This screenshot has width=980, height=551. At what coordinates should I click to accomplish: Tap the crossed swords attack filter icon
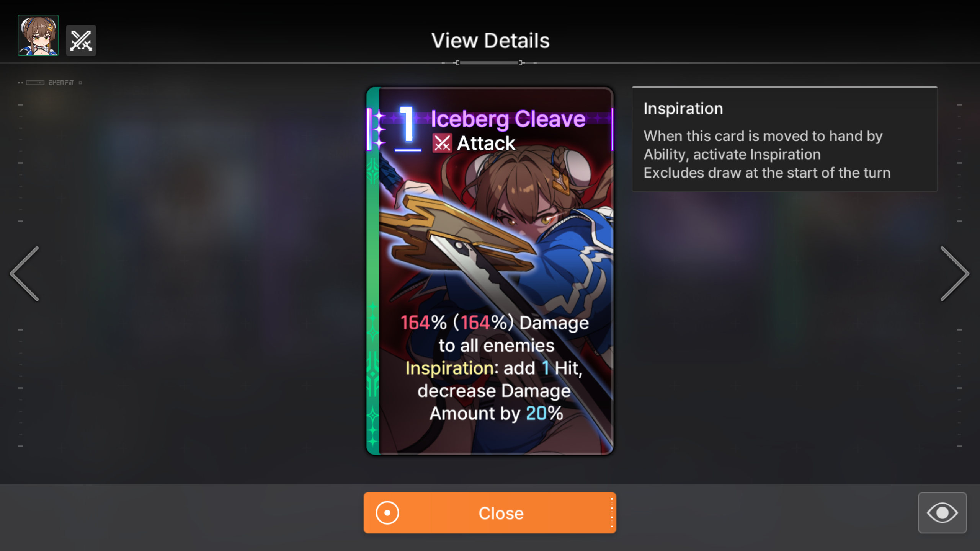[x=81, y=41]
